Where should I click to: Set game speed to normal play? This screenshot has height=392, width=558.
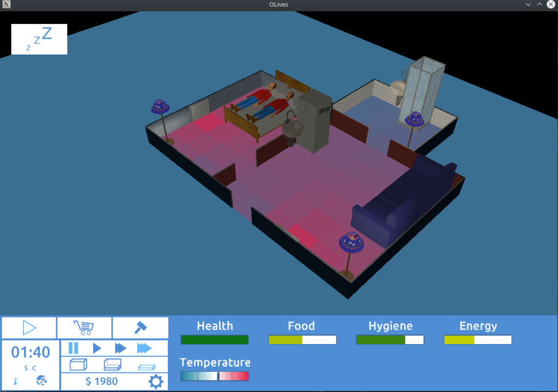point(97,348)
